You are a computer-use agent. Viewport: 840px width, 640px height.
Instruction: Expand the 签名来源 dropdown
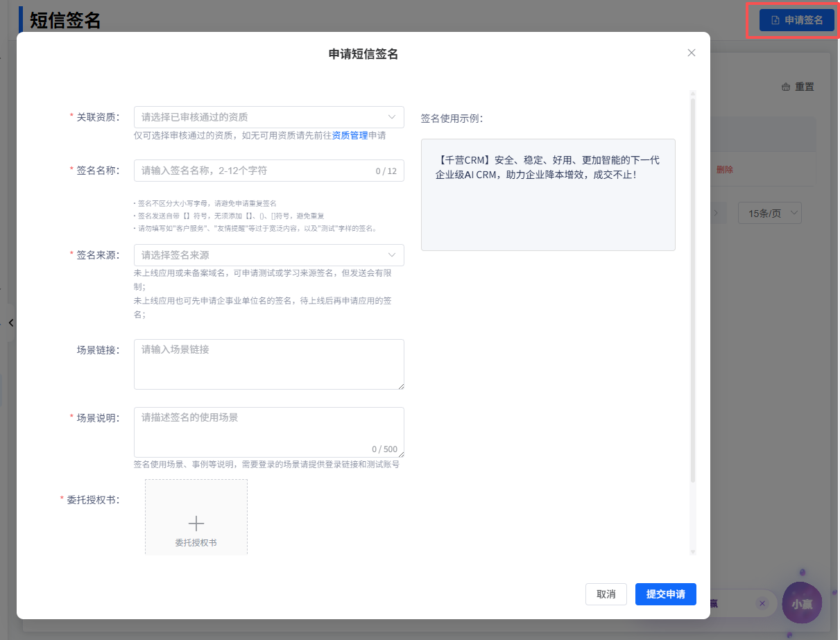pos(268,255)
